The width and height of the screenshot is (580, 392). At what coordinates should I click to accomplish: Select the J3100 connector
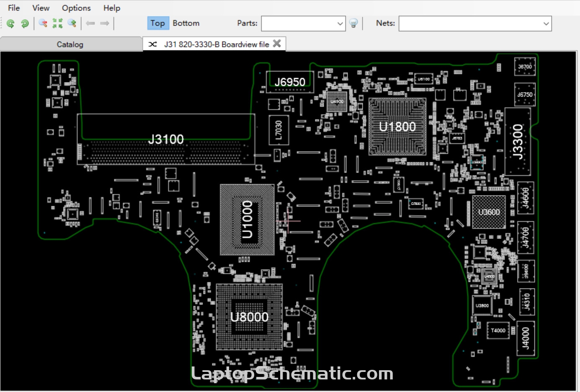(166, 139)
